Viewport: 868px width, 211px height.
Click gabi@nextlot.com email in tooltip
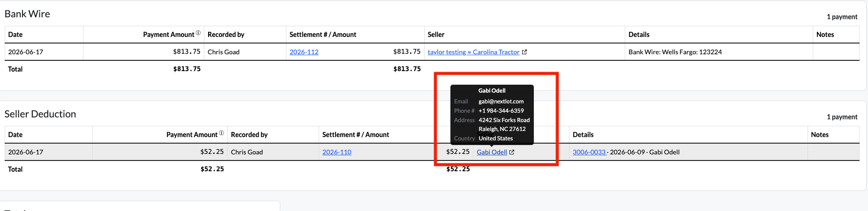pos(501,102)
